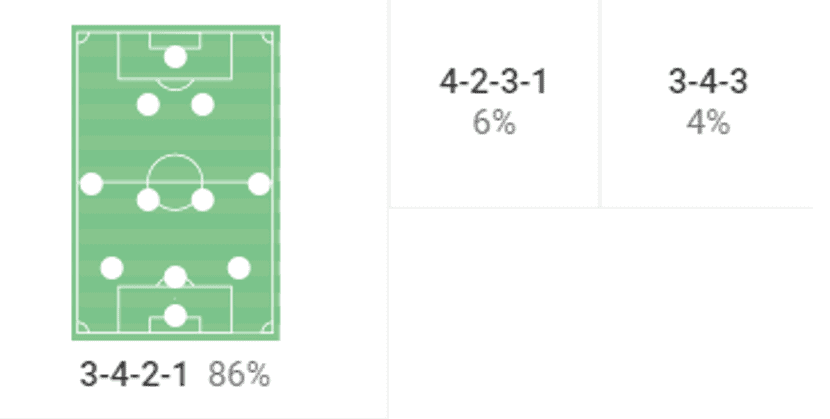Image resolution: width=830 pixels, height=419 pixels.
Task: Select the left central midfielder dot
Action: (148, 200)
